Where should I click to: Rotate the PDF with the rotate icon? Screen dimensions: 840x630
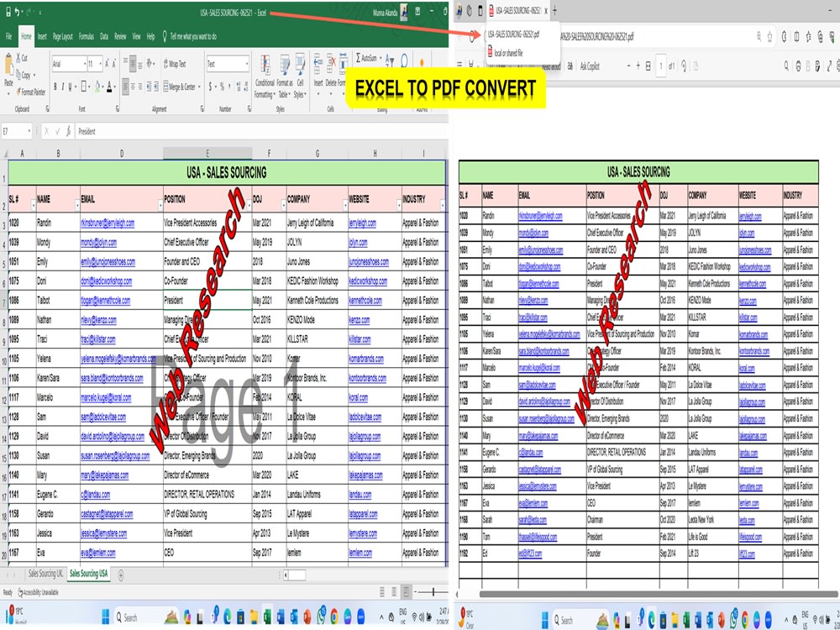click(684, 66)
